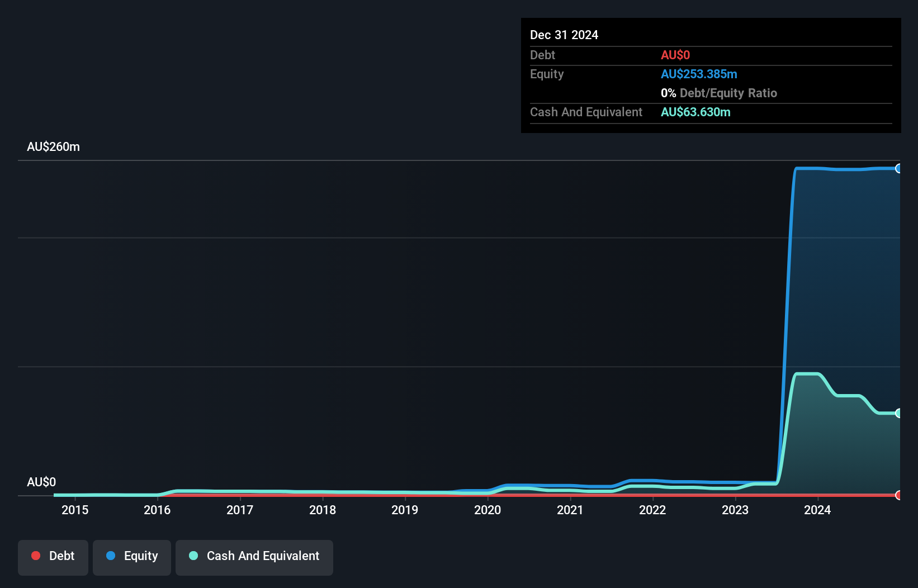Click the teal Cash endpoint marker

(899, 413)
